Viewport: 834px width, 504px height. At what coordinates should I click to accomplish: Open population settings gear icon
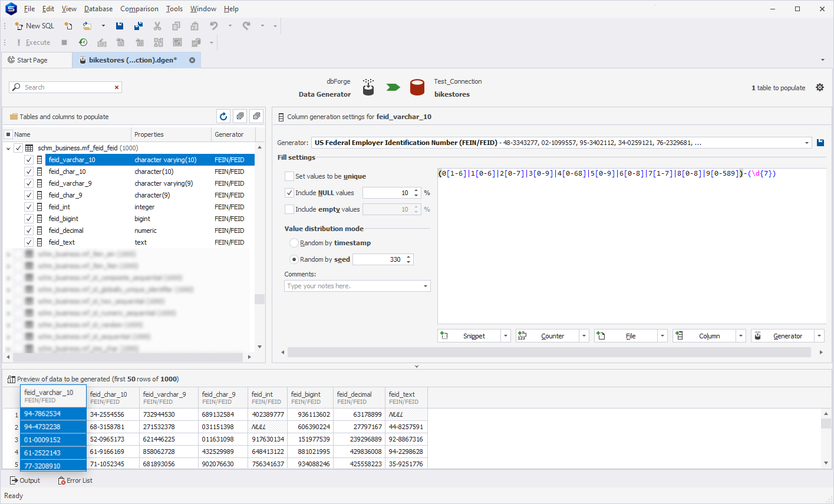(820, 87)
